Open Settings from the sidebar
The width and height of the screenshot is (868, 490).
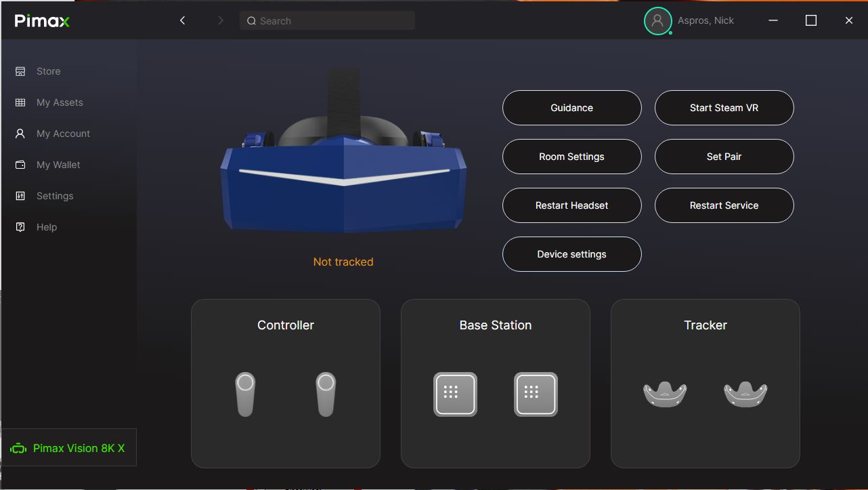click(x=55, y=196)
